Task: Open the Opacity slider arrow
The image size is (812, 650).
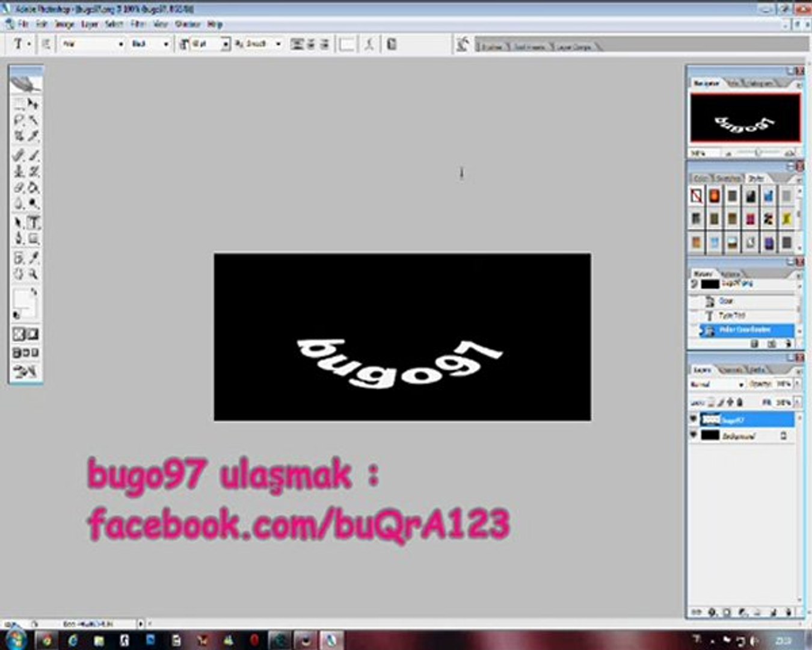Action: coord(798,384)
